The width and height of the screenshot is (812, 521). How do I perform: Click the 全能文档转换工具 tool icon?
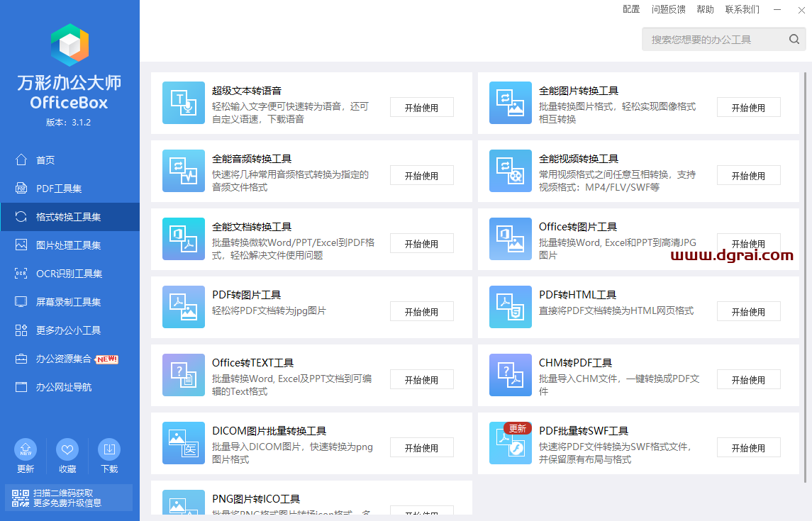pos(184,238)
